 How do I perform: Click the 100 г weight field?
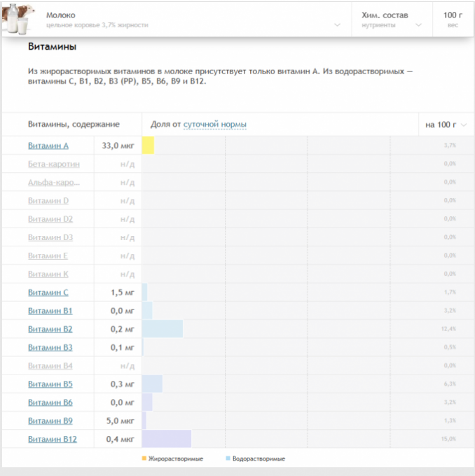click(453, 19)
